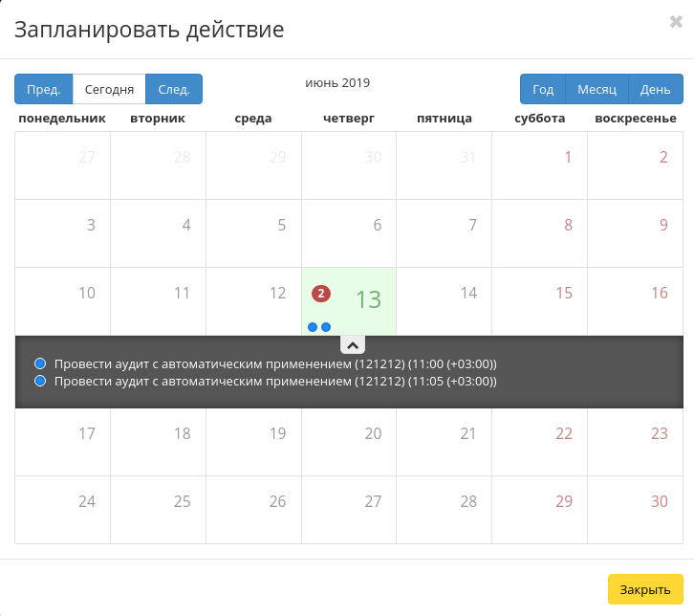Click the second blue event dot on day 13

click(326, 327)
